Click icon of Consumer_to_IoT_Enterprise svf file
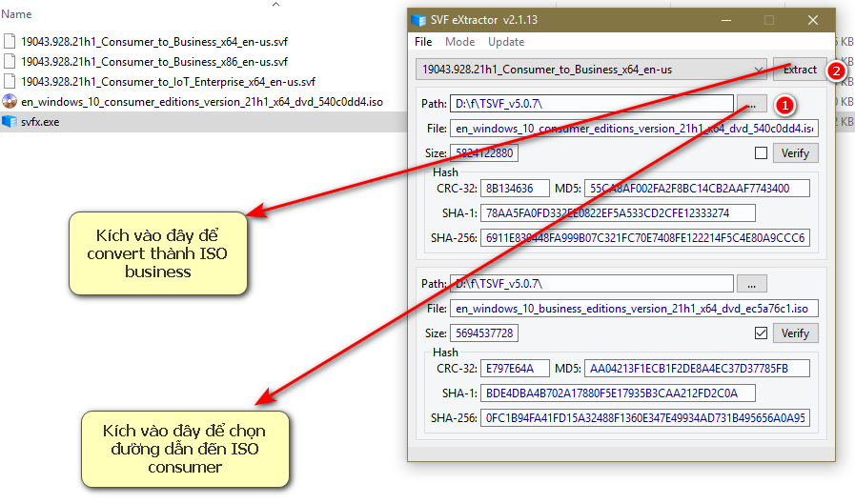This screenshot has height=504, width=855. pyautogui.click(x=10, y=82)
